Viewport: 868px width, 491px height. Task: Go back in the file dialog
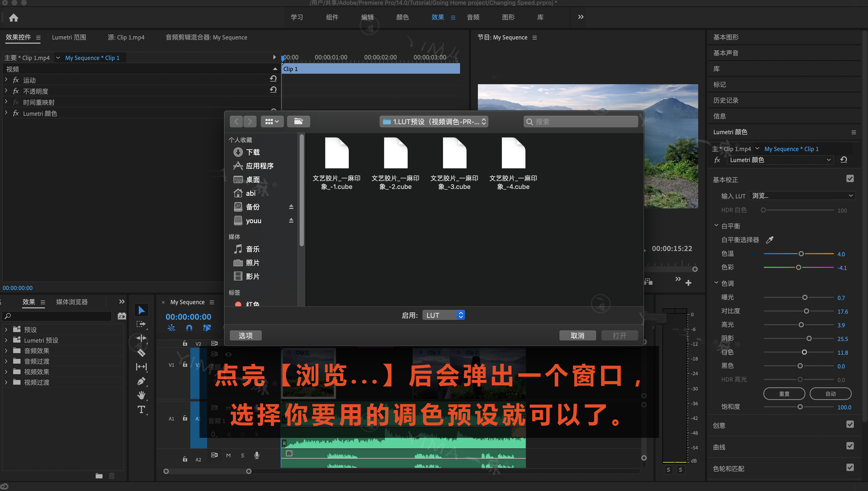[x=236, y=121]
